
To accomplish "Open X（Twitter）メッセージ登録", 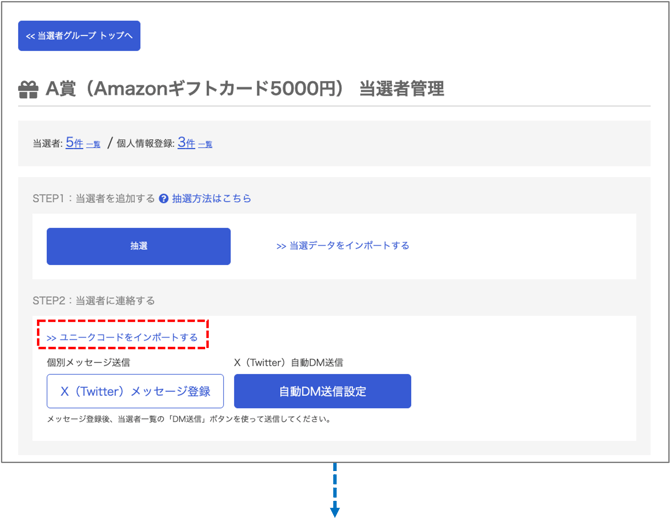I will coord(135,392).
